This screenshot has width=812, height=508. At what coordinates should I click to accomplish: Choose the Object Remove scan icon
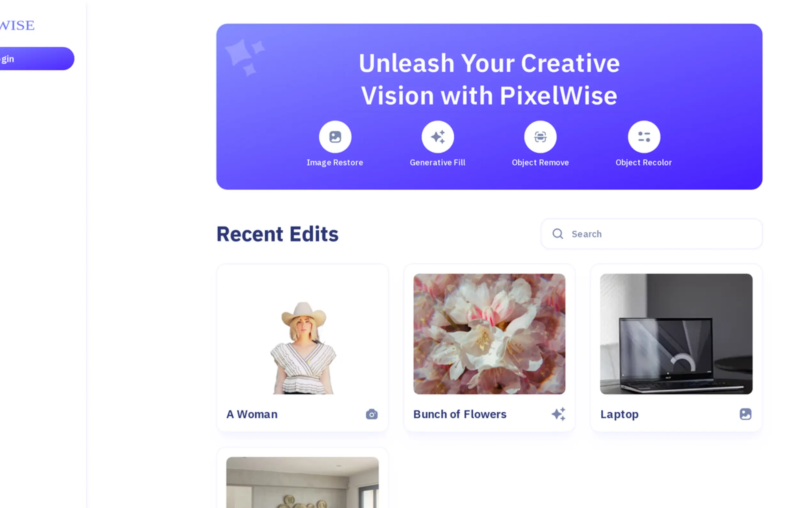(540, 137)
